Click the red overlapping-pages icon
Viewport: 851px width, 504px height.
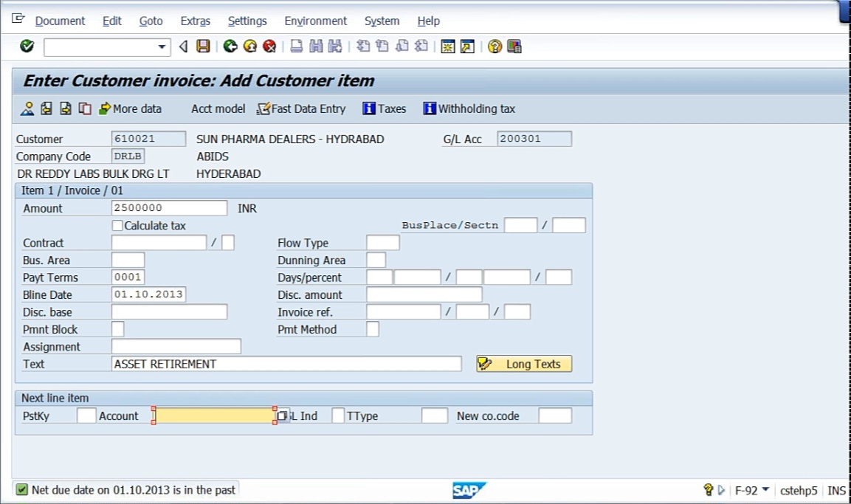tap(85, 109)
